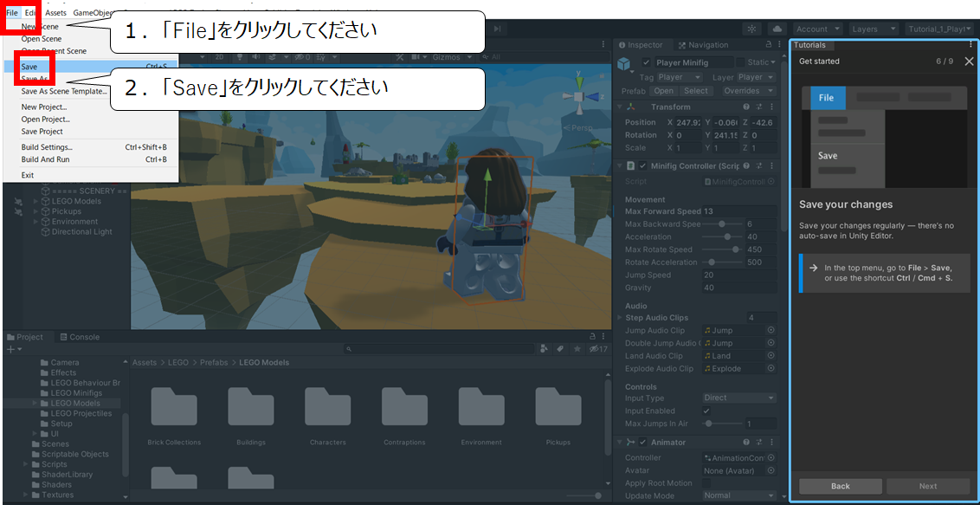
Task: Click the Position X field
Action: tap(688, 122)
